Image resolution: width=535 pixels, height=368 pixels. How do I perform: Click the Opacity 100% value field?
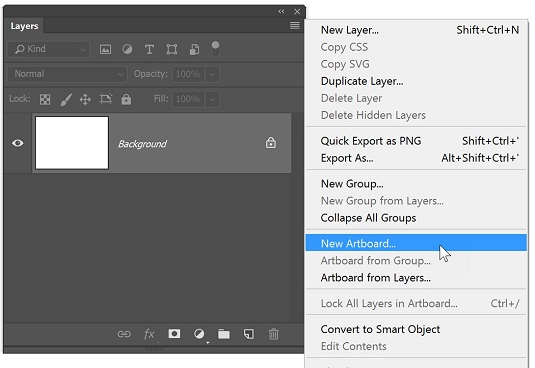(188, 74)
